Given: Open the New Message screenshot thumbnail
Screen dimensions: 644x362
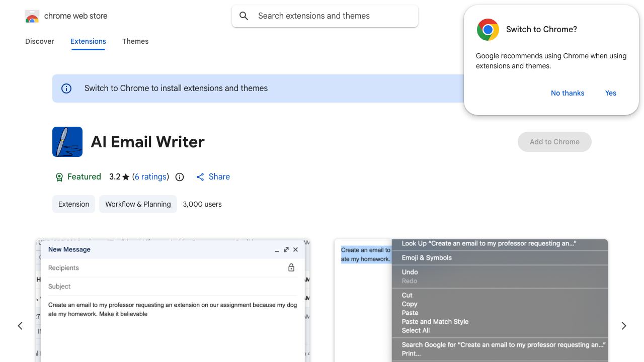Looking at the screenshot, I should (x=173, y=301).
